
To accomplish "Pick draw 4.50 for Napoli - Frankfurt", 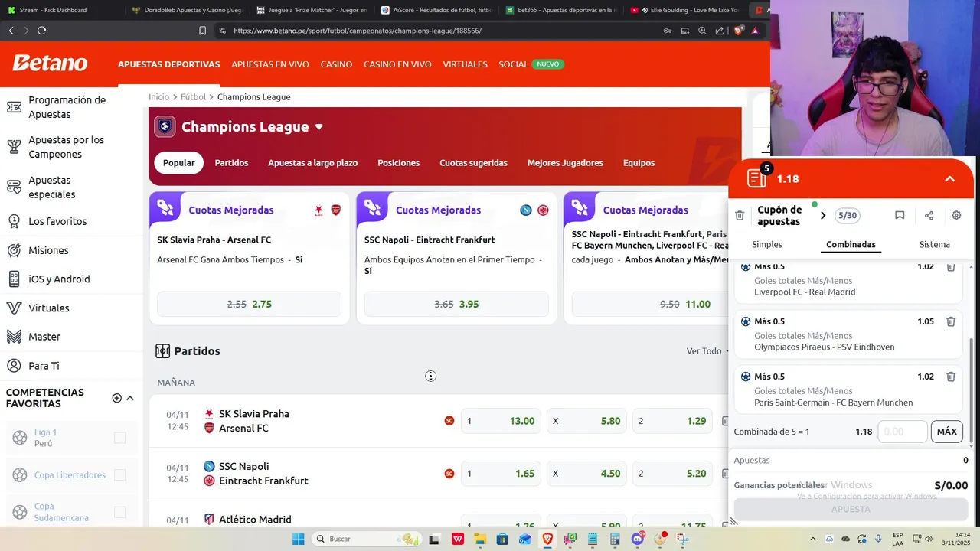I will click(x=586, y=474).
